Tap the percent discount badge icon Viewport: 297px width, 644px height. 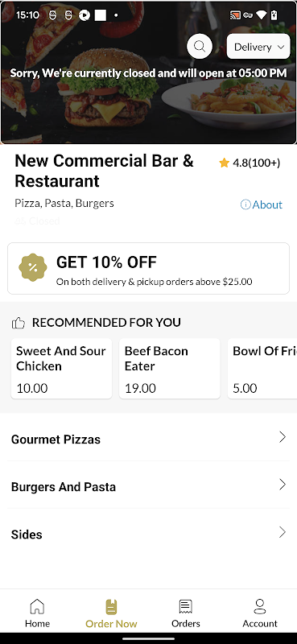click(33, 267)
